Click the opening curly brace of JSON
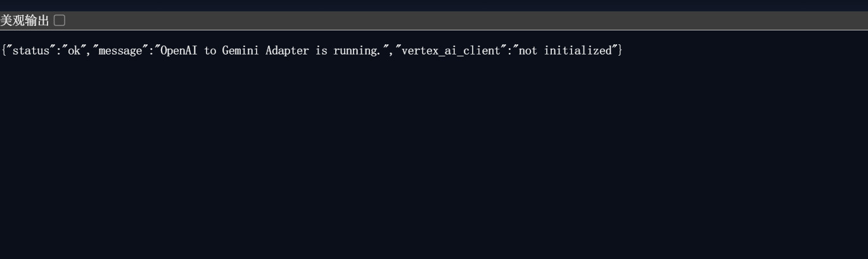 pos(3,51)
